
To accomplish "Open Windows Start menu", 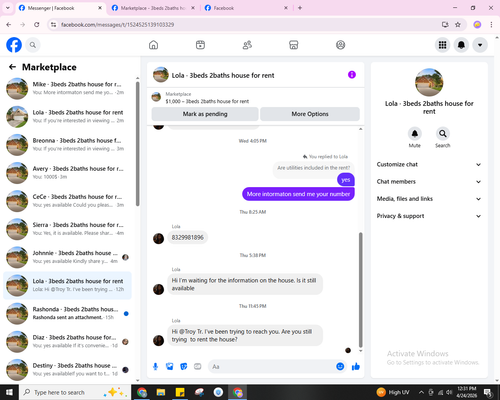I will click(x=9, y=392).
